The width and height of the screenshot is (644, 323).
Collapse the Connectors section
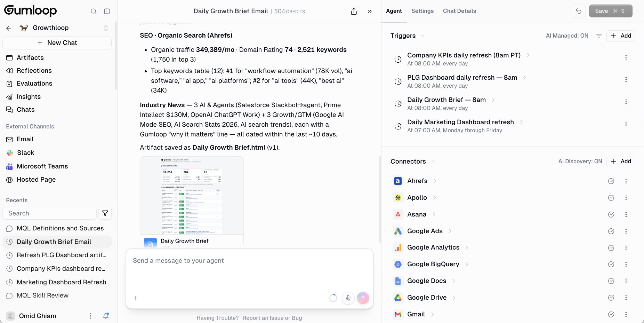[433, 161]
